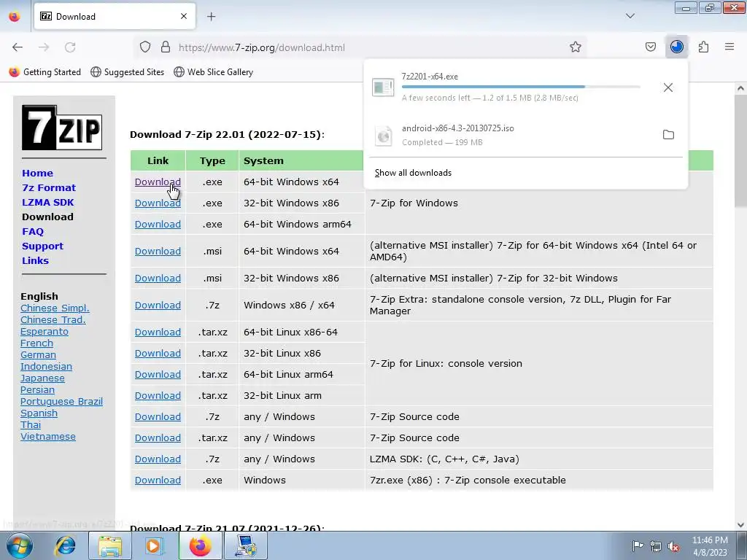Open Windows Explorer from taskbar
Image resolution: width=747 pixels, height=560 pixels.
[109, 545]
